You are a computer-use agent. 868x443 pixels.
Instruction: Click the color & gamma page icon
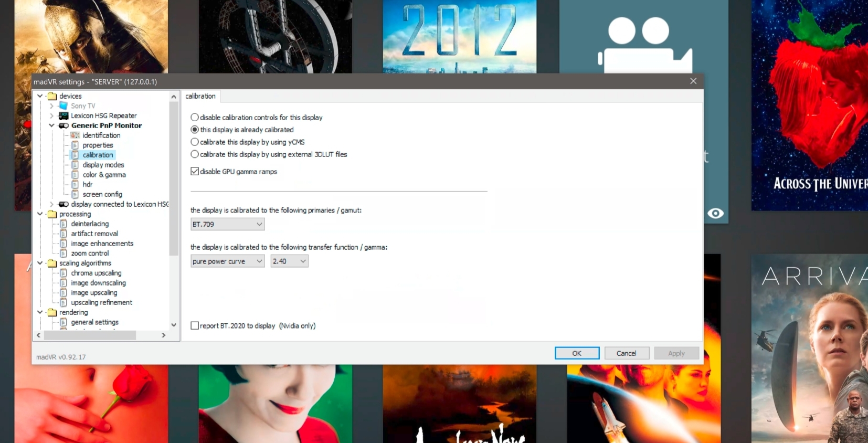75,175
